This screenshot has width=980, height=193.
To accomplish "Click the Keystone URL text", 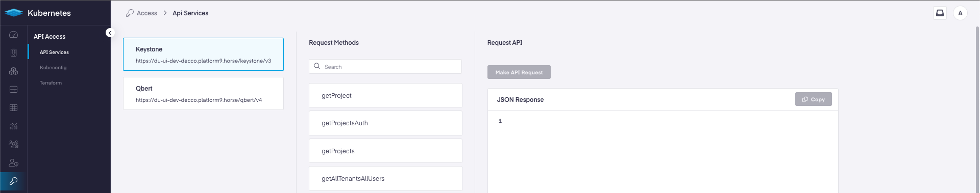I will [203, 61].
